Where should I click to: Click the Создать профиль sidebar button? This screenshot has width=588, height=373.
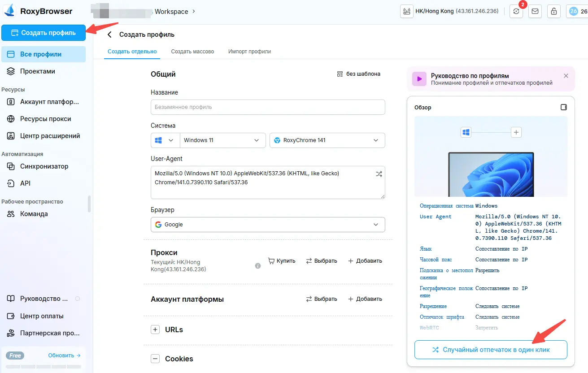tap(44, 33)
